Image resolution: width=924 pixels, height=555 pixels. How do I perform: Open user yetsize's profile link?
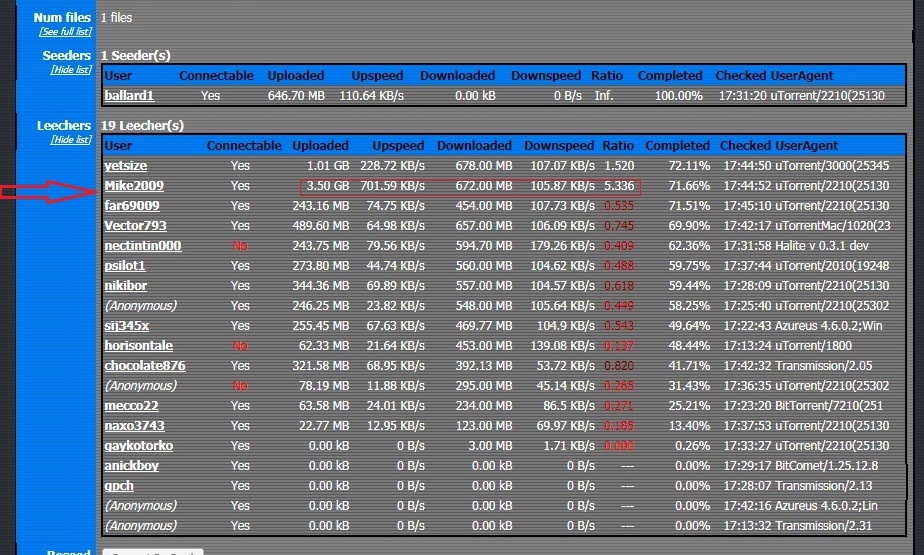[127, 166]
